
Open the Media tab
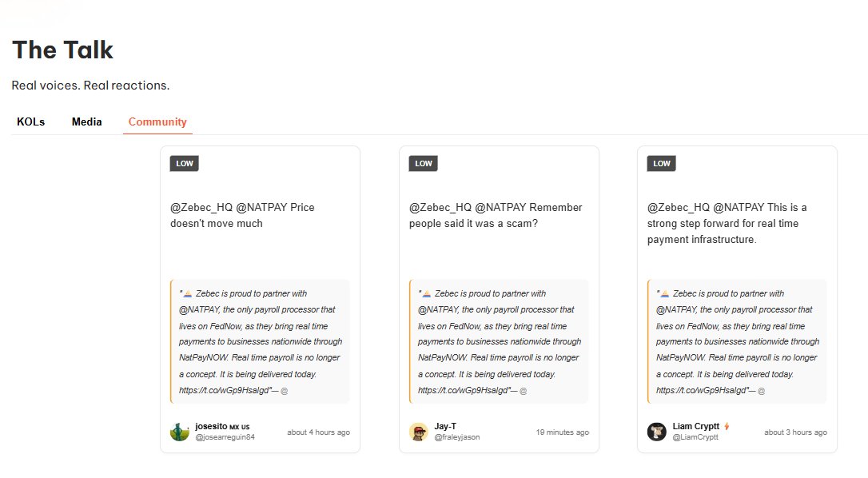coord(86,122)
